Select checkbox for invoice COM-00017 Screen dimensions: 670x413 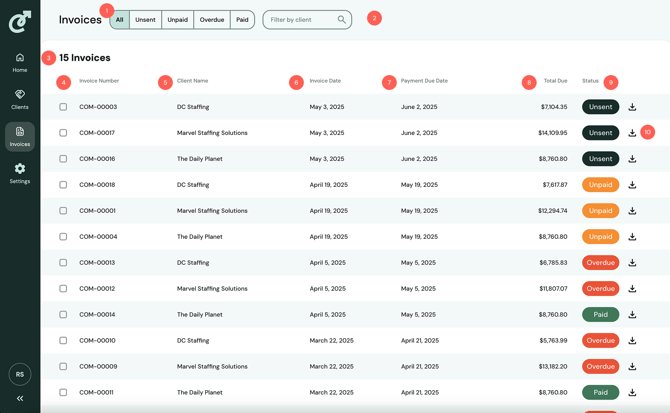point(63,133)
